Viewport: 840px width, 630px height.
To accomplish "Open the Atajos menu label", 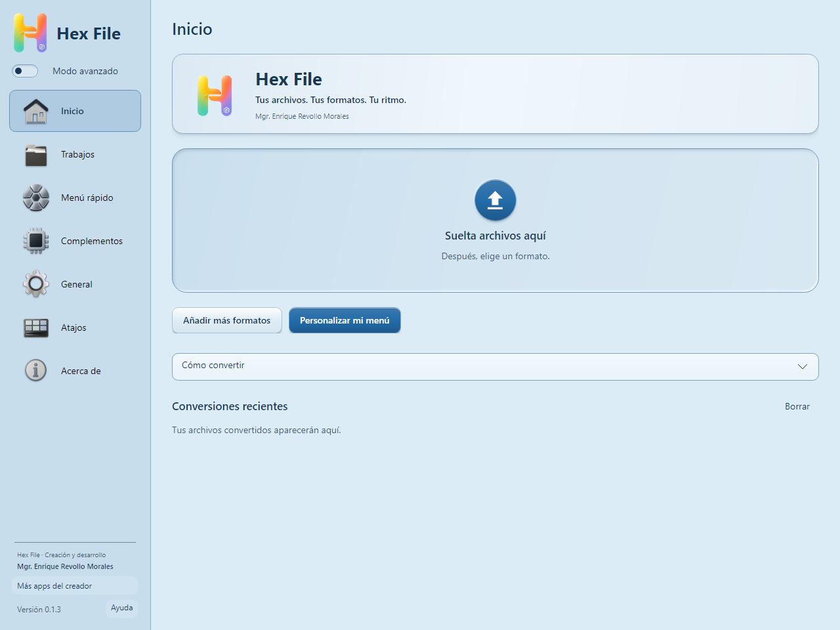I will pyautogui.click(x=73, y=327).
